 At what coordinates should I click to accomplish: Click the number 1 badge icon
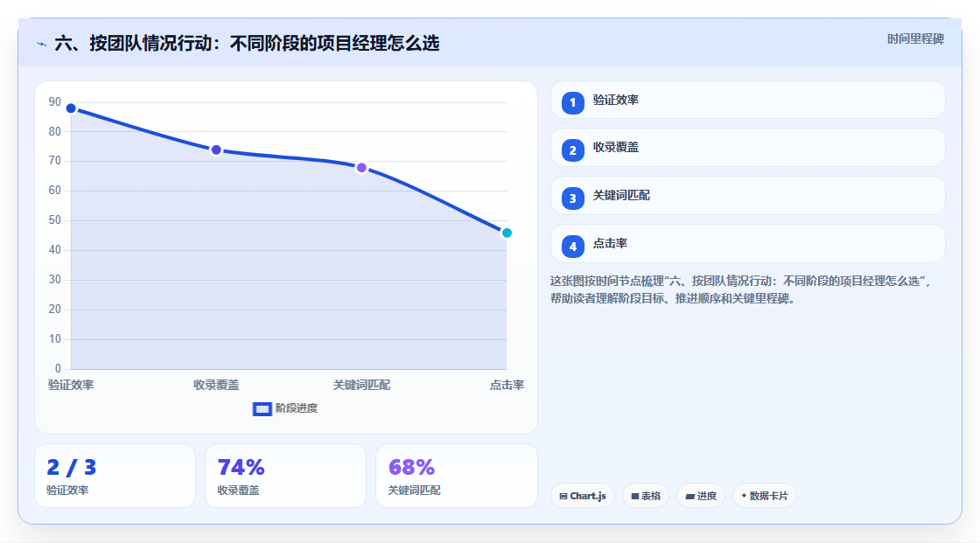pyautogui.click(x=572, y=103)
